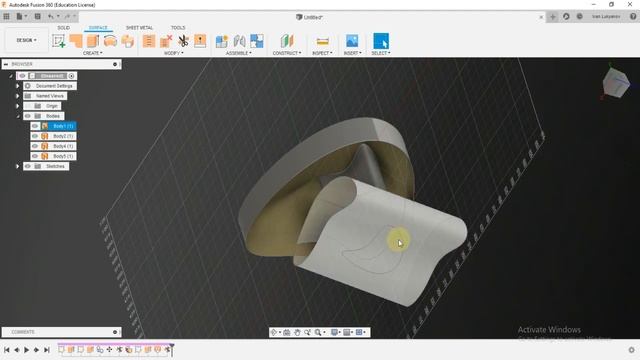Toggle visibility eye of Sketches folder
Viewport: 640px width, 360px height.
(28, 166)
